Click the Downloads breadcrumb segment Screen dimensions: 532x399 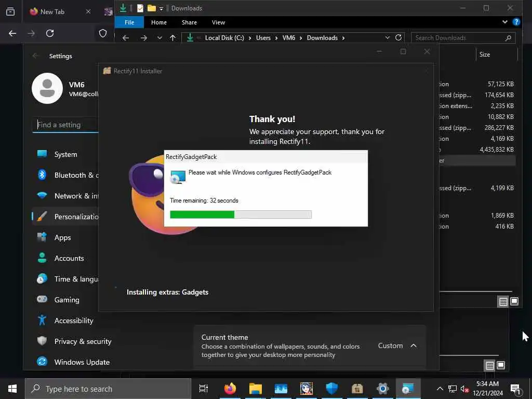(322, 37)
